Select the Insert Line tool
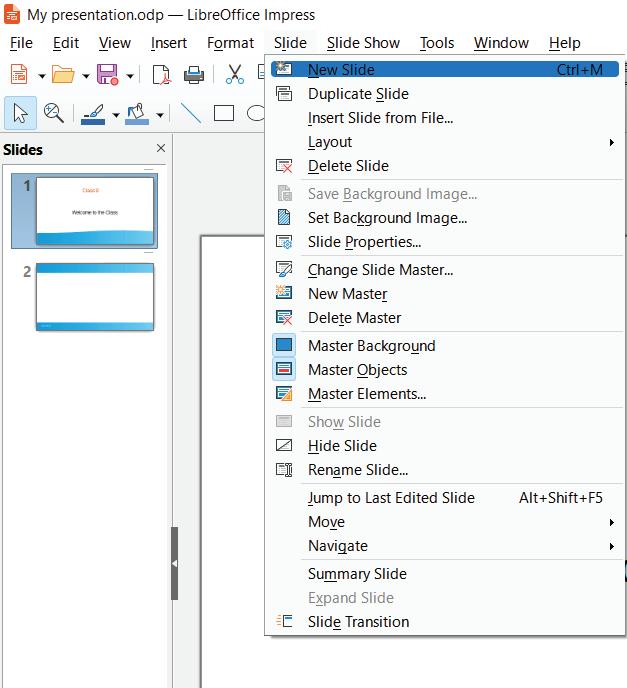 (191, 113)
